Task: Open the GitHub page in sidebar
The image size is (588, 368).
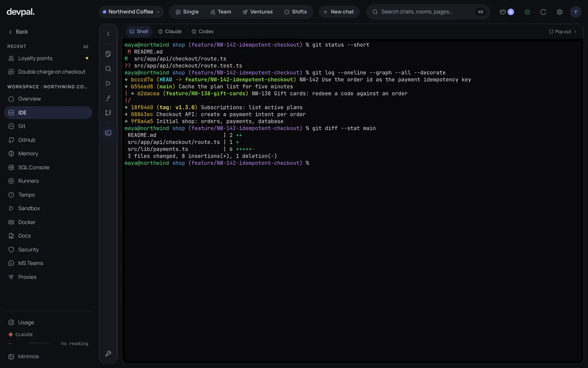Action: coord(48,140)
